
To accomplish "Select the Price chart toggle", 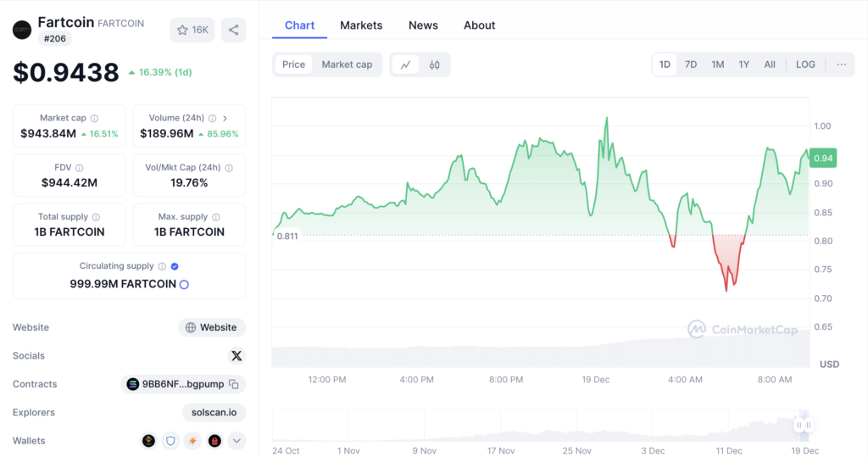I will click(293, 64).
